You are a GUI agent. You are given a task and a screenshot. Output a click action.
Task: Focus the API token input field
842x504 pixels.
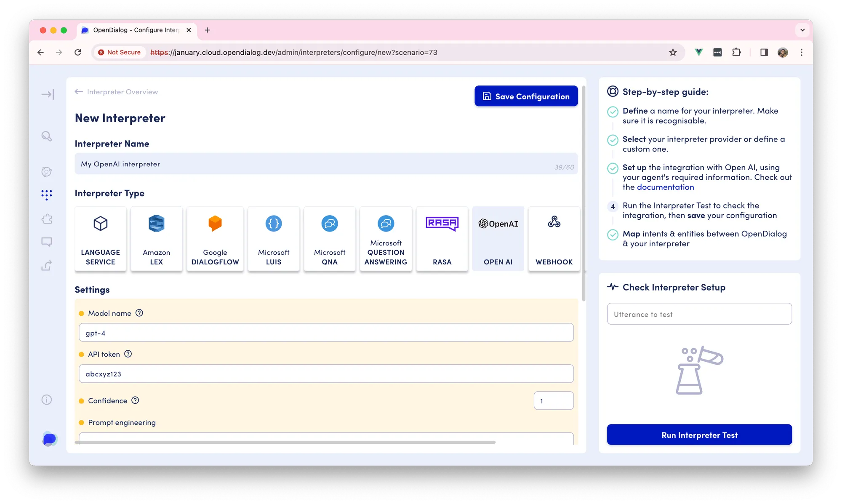326,373
